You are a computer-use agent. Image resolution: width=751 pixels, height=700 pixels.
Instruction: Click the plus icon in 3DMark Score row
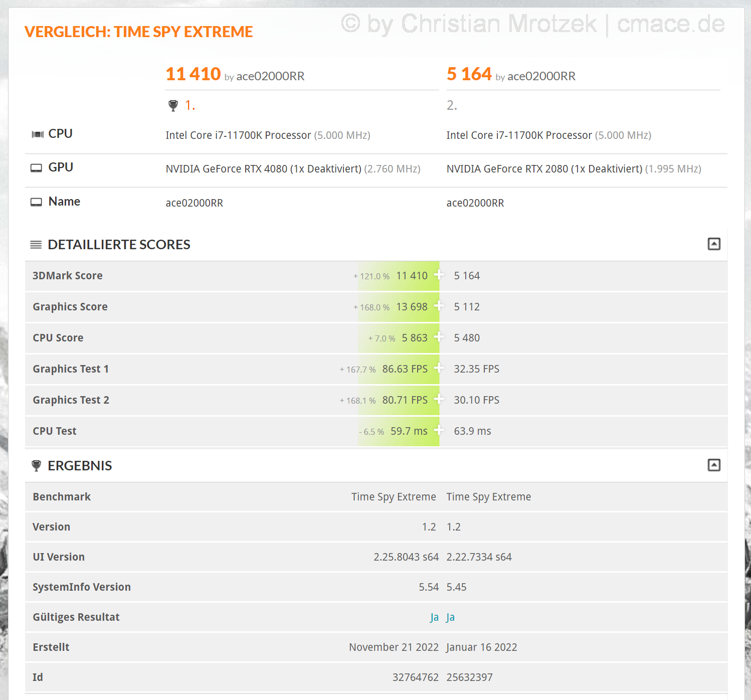pyautogui.click(x=439, y=275)
